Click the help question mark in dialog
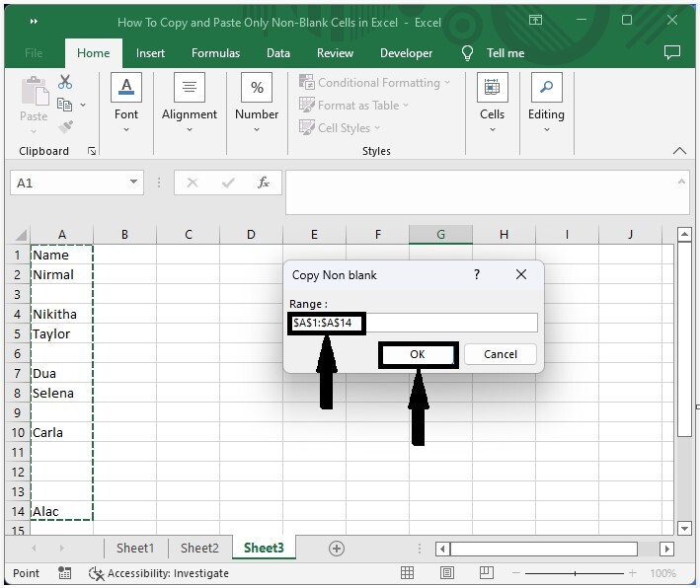The image size is (700, 588). (x=477, y=275)
